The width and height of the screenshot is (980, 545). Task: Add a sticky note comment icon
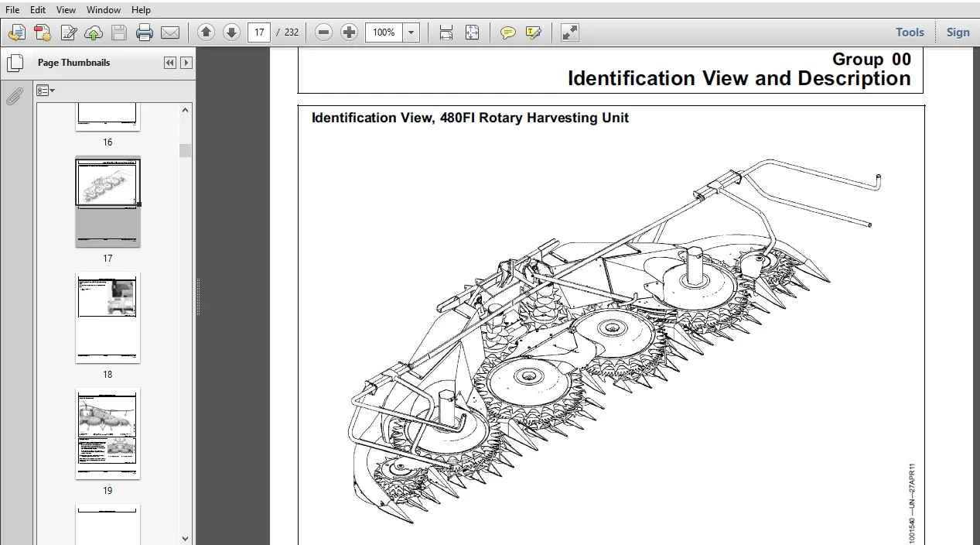coord(508,33)
